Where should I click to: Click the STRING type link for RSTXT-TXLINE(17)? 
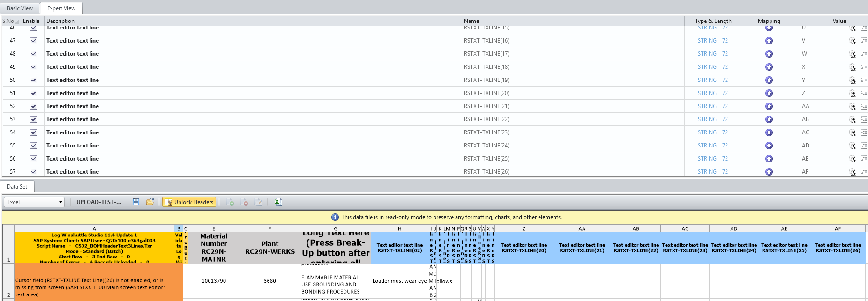(707, 54)
